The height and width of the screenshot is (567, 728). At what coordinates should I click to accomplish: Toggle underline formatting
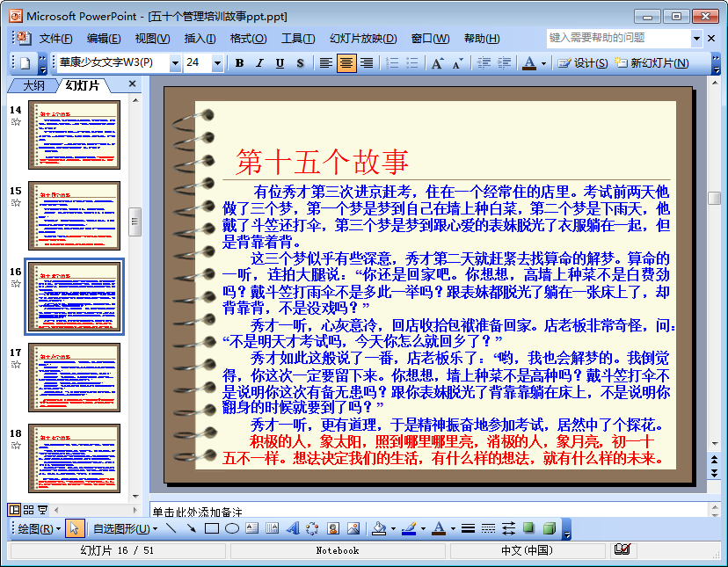pos(280,62)
